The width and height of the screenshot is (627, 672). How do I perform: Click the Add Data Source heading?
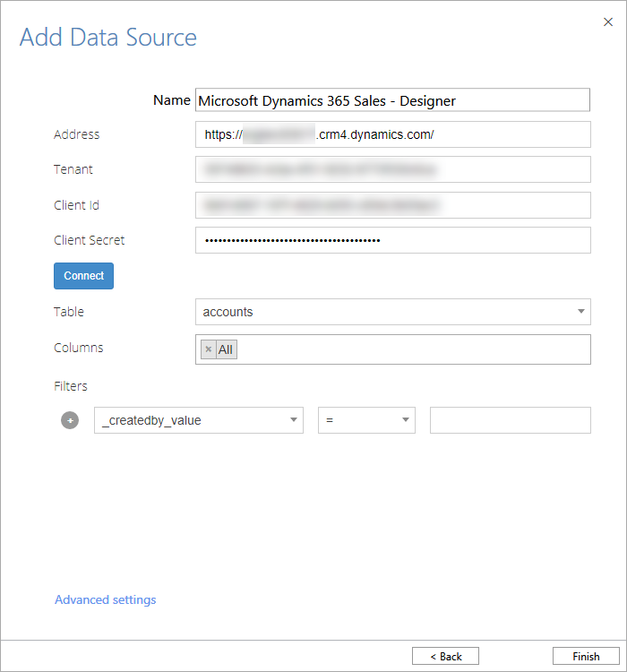pyautogui.click(x=108, y=38)
